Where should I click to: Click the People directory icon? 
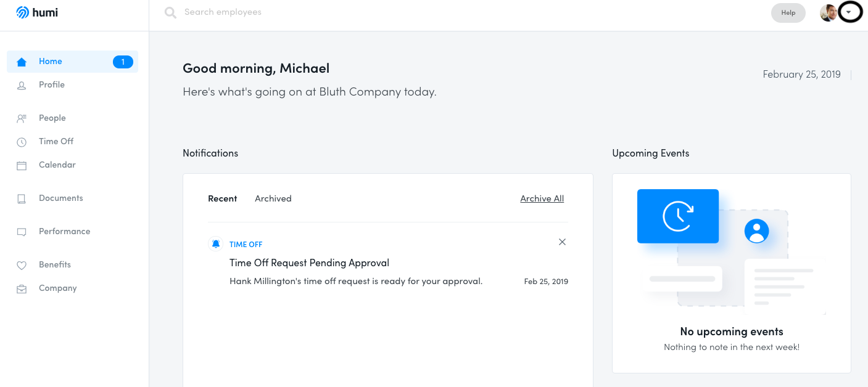[x=22, y=118]
